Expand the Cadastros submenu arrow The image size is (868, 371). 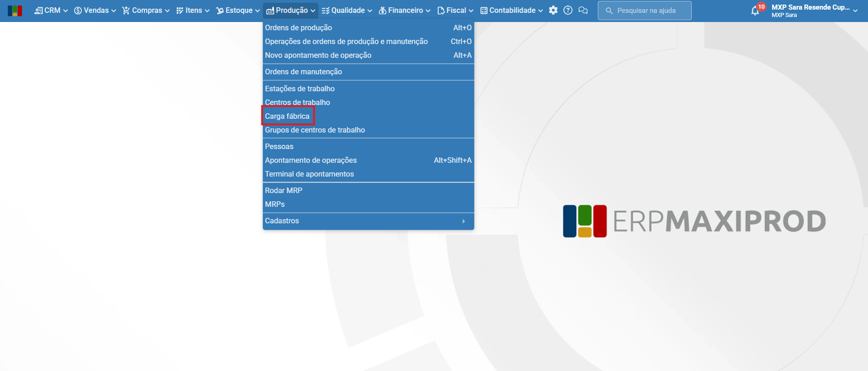pyautogui.click(x=464, y=221)
